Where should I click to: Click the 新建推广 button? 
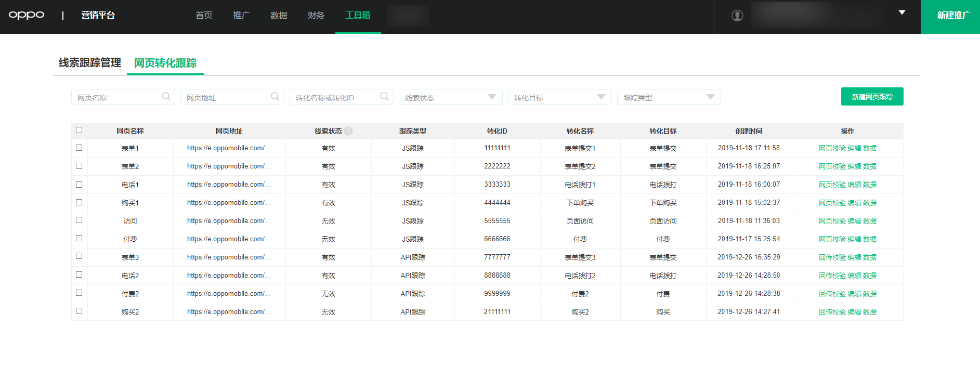point(951,16)
